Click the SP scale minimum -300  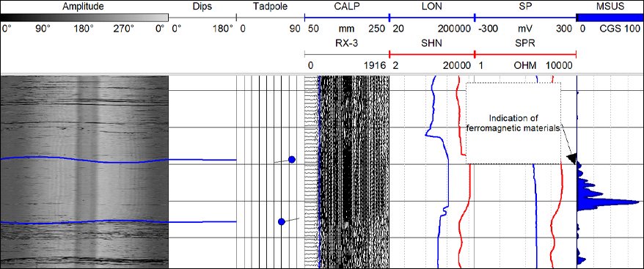(488, 29)
